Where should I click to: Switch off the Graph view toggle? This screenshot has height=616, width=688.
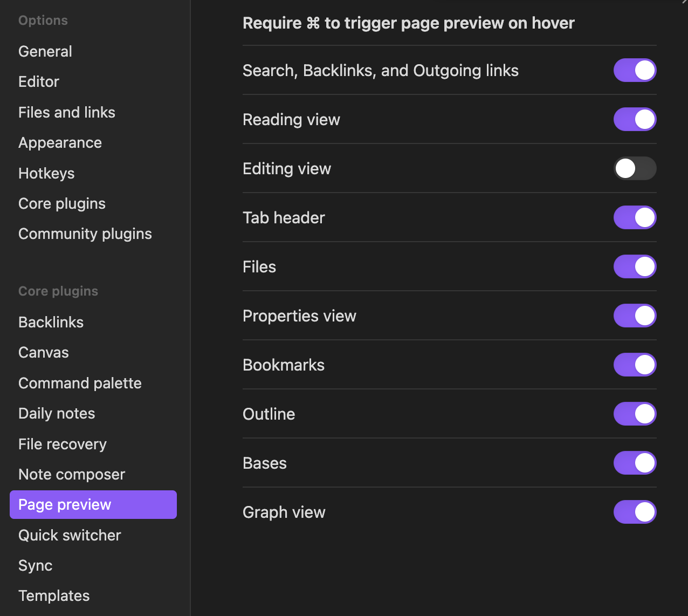click(635, 512)
